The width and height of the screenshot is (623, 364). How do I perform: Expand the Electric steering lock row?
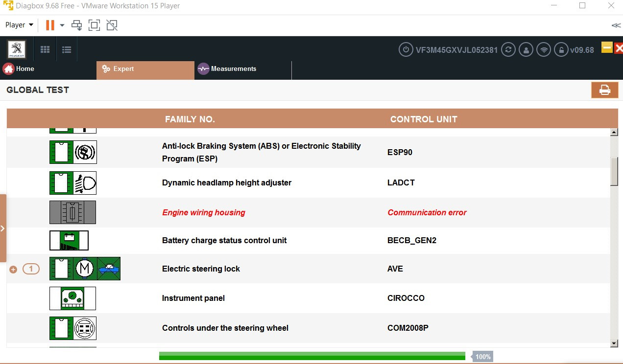[x=13, y=269]
